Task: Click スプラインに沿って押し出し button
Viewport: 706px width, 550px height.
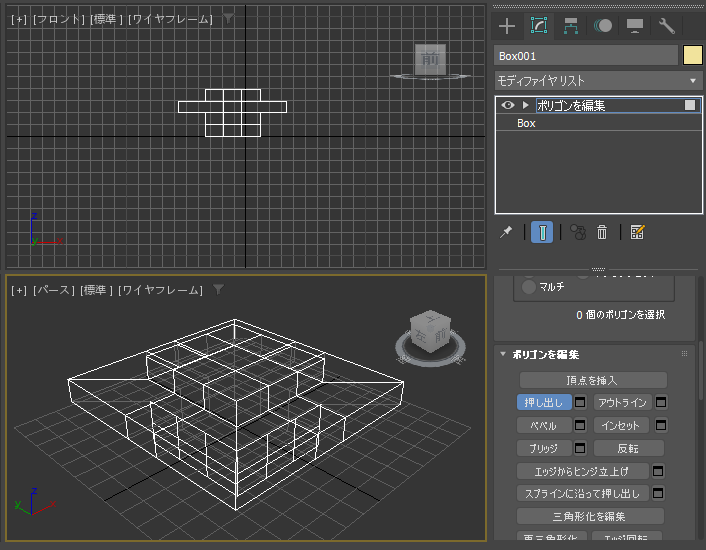Action: click(583, 493)
